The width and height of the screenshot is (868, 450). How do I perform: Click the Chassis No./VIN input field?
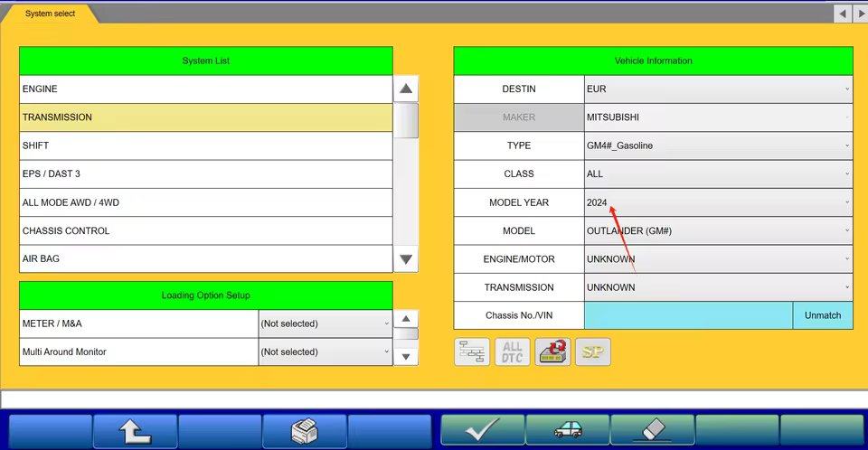click(x=688, y=315)
